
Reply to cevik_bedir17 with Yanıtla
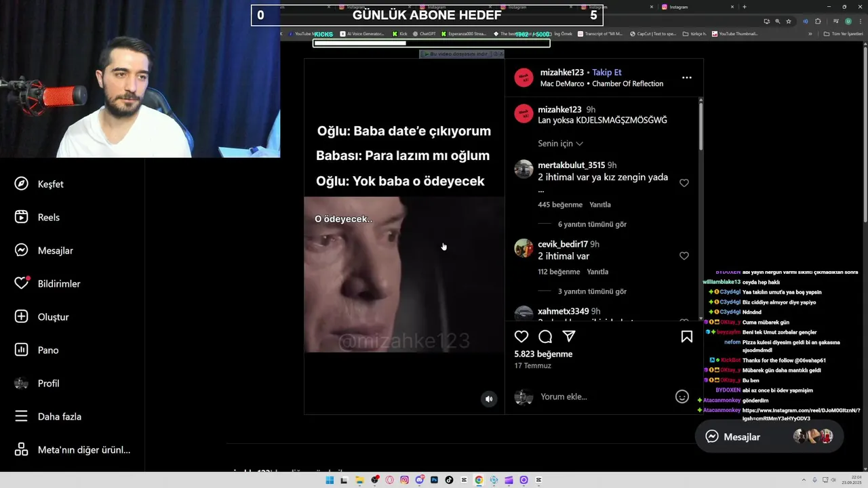(597, 272)
